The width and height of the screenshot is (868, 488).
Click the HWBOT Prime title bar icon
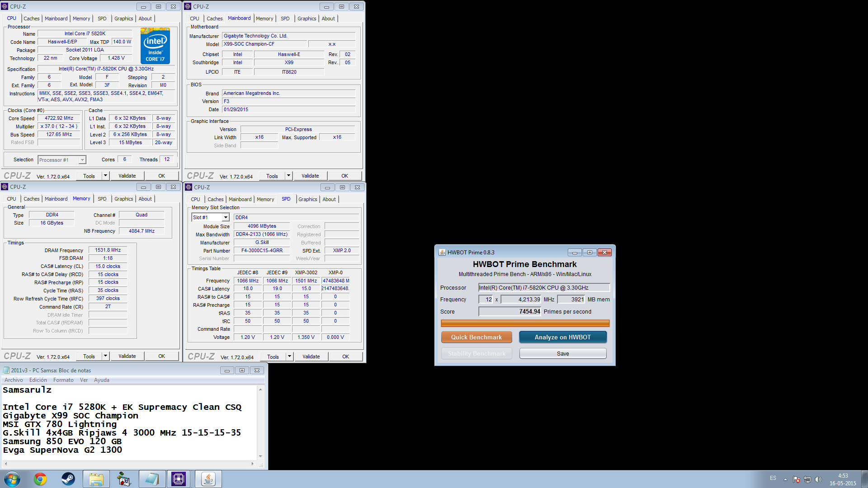click(x=442, y=252)
